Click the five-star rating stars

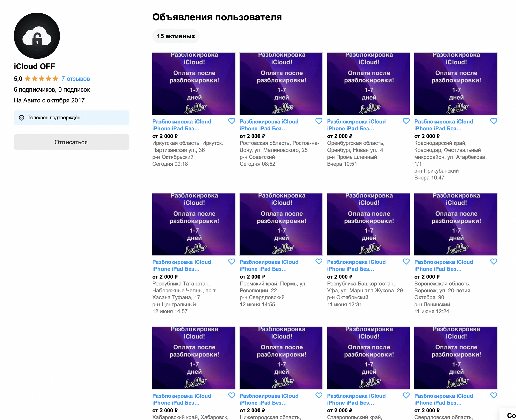coord(42,79)
